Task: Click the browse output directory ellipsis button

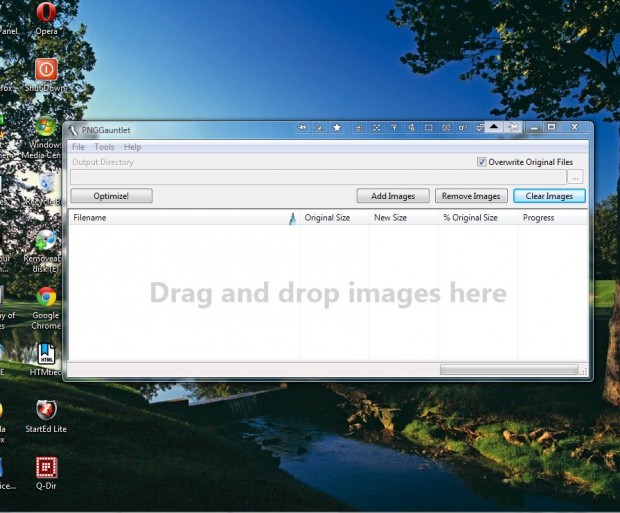Action: click(x=575, y=177)
